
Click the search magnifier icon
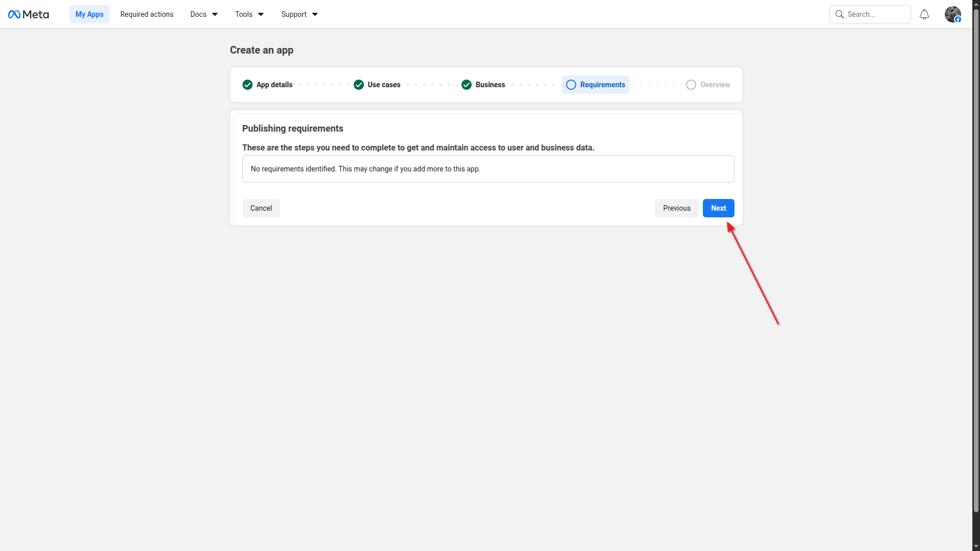[x=839, y=14]
